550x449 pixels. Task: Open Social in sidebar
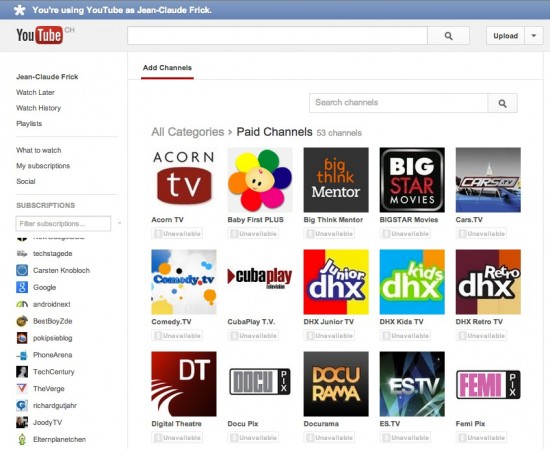26,181
